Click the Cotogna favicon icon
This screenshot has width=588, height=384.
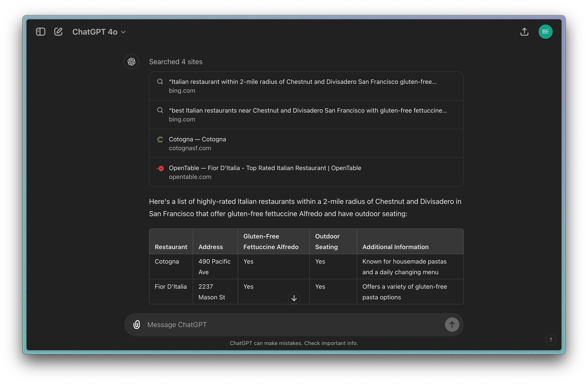pyautogui.click(x=160, y=140)
